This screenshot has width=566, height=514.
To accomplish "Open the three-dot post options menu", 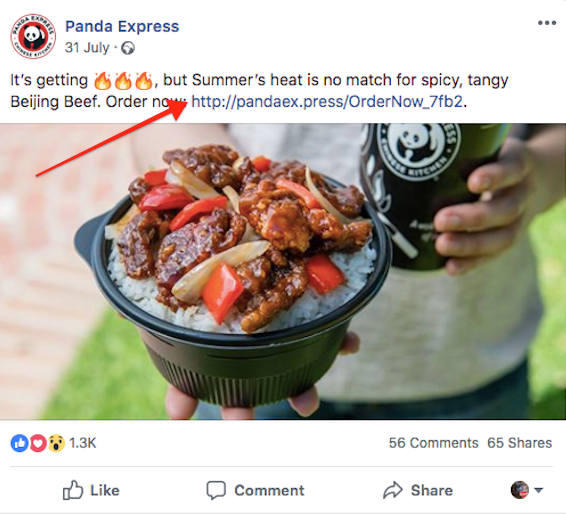I will 547,23.
